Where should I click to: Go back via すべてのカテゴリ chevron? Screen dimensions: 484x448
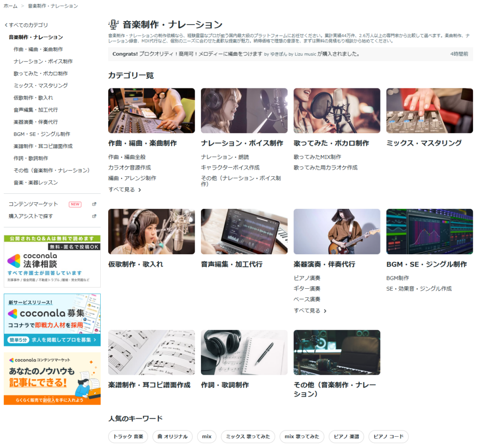click(x=6, y=25)
